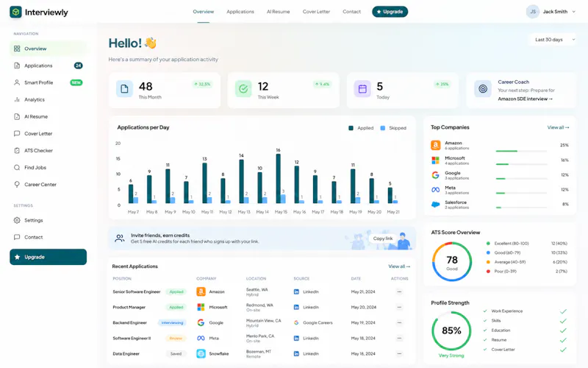Open Career Center in the sidebar
This screenshot has height=368, width=588.
(x=48, y=185)
